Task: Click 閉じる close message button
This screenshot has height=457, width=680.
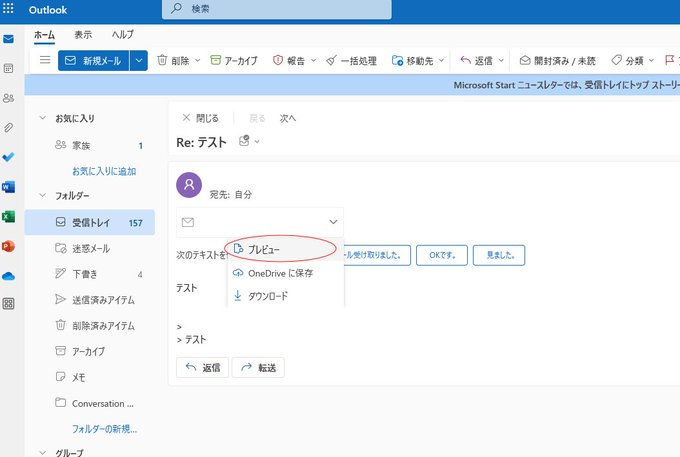Action: coord(200,118)
